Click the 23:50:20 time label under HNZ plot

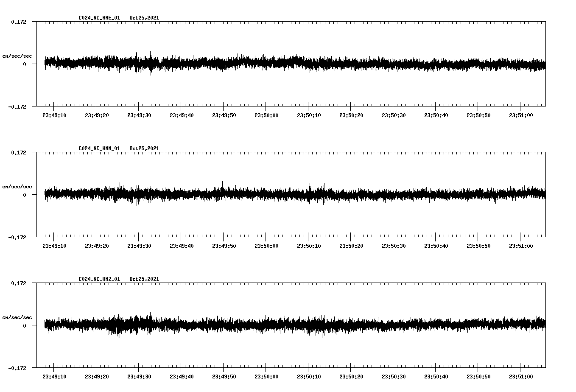pos(351,376)
